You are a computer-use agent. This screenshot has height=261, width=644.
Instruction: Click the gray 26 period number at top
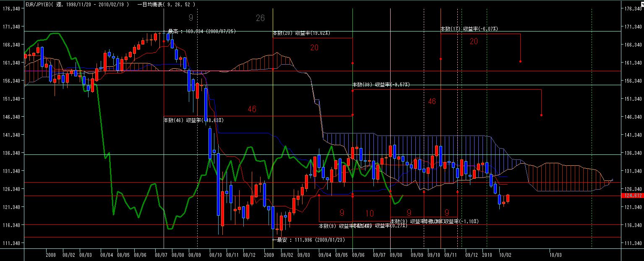tap(260, 18)
